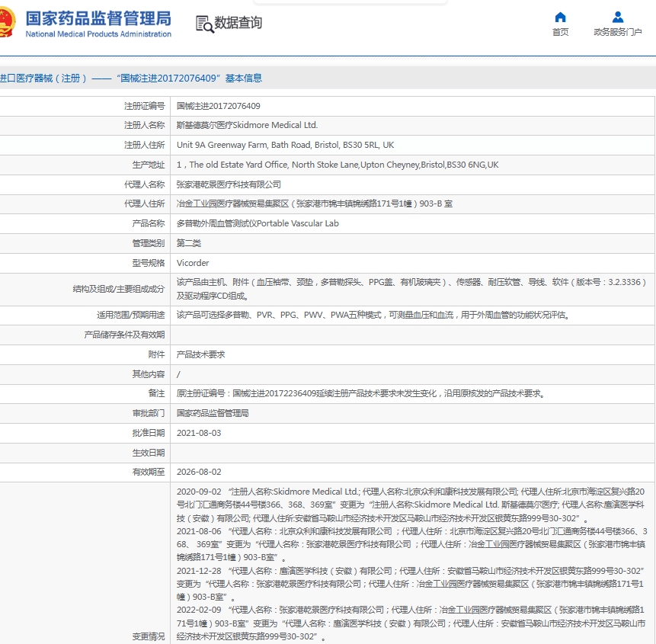Click the 2021-12-28 change record entry
This screenshot has height=644, width=656.
point(411,584)
